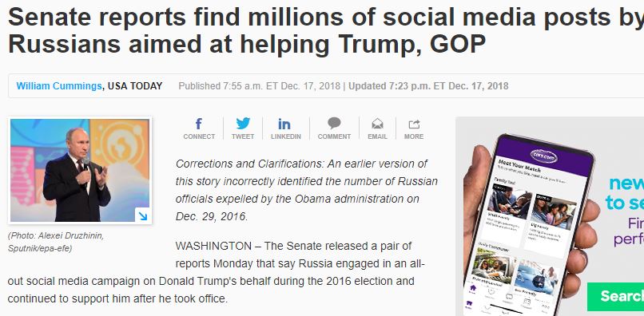Tap the cars.com logo on phone ad
The width and height of the screenshot is (644, 316).
click(x=543, y=155)
